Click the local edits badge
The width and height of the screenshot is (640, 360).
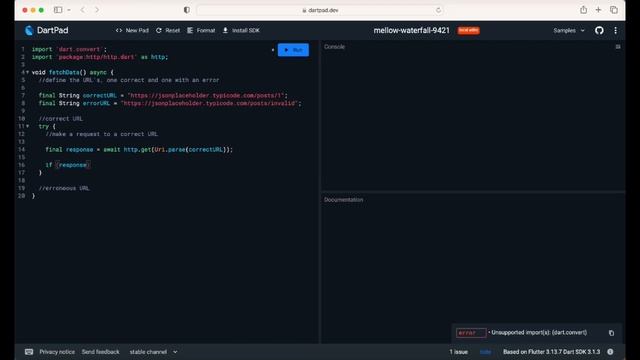pyautogui.click(x=468, y=30)
